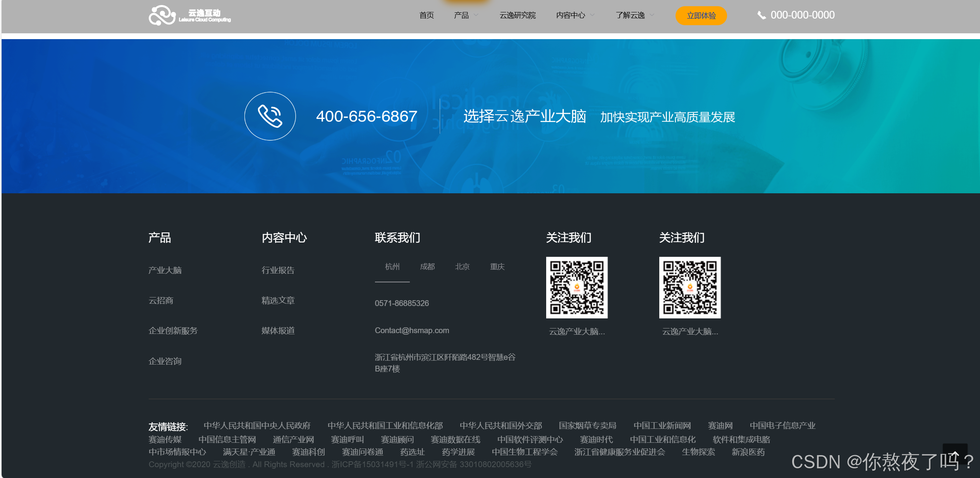Viewport: 980px width, 478px height.
Task: Select the 重庆 city tab
Action: tap(497, 267)
